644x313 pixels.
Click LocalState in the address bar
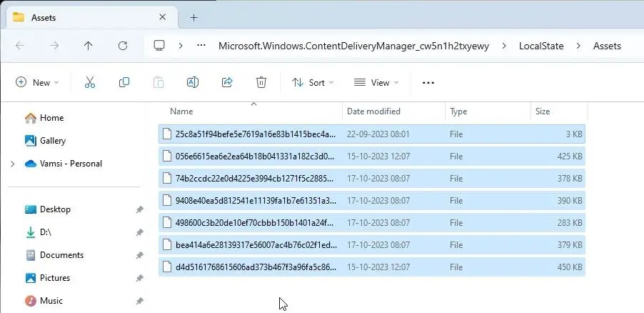click(x=542, y=46)
